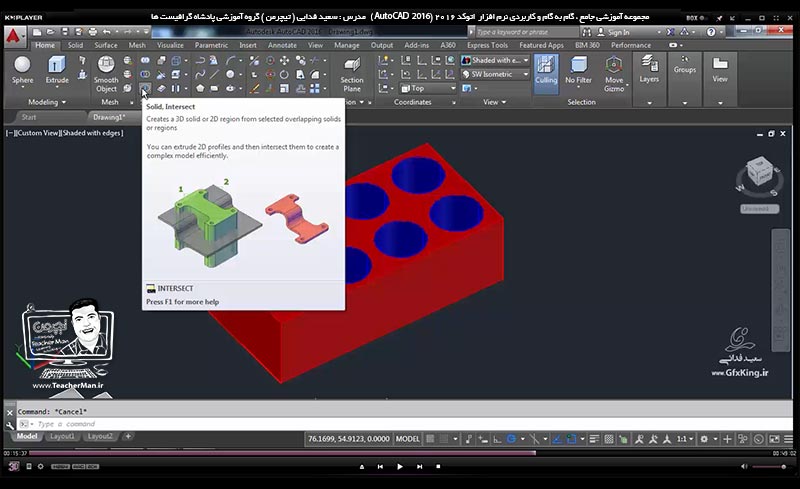
Task: Click the Solid Intersect icon
Action: tap(145, 89)
